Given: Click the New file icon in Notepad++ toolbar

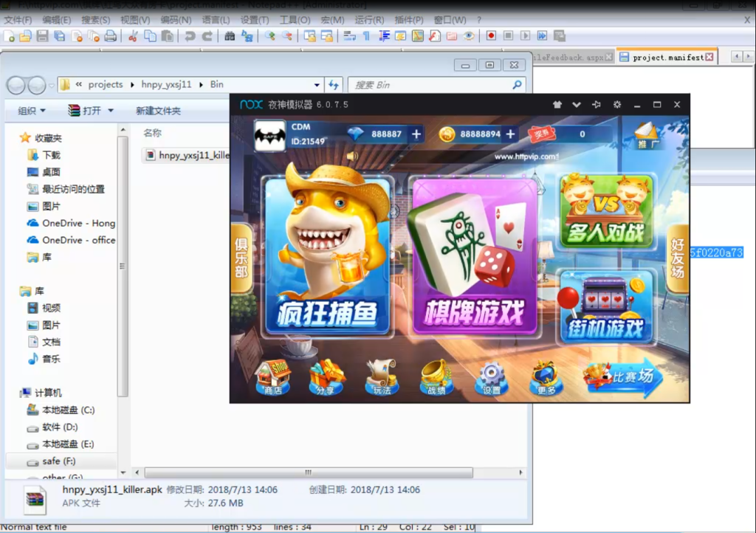Looking at the screenshot, I should click(9, 36).
